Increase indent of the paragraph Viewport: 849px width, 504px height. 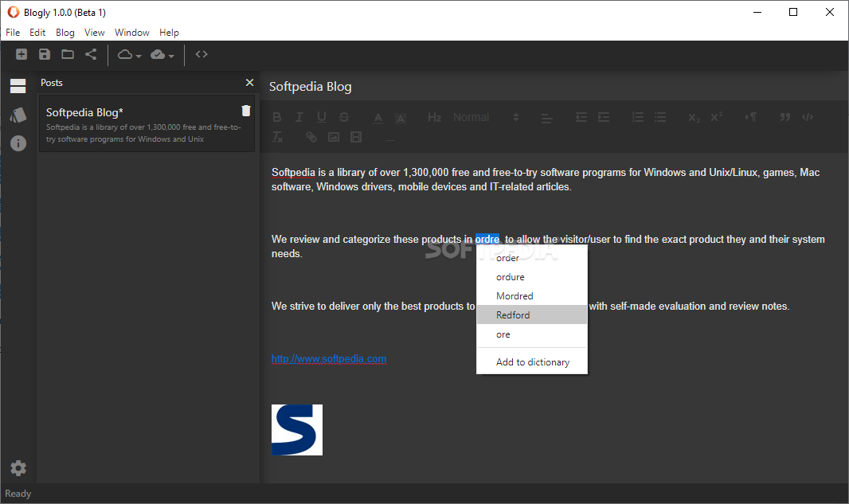[603, 117]
